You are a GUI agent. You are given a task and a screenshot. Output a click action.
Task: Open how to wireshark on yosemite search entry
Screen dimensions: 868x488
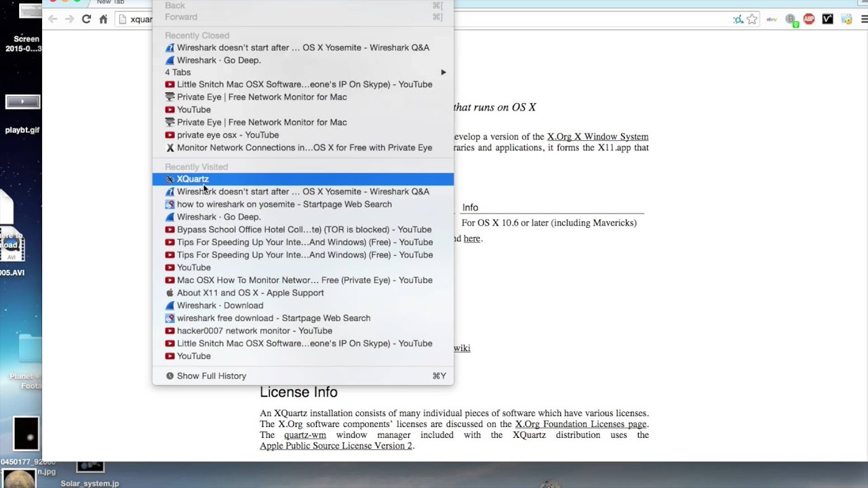click(303, 204)
